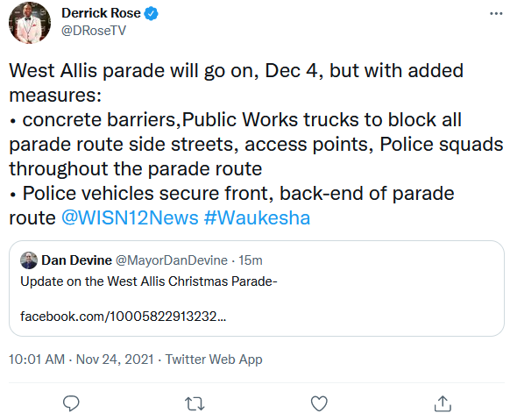This screenshot has width=510, height=420.
Task: Open the @DRoseTV handle
Action: click(x=94, y=31)
